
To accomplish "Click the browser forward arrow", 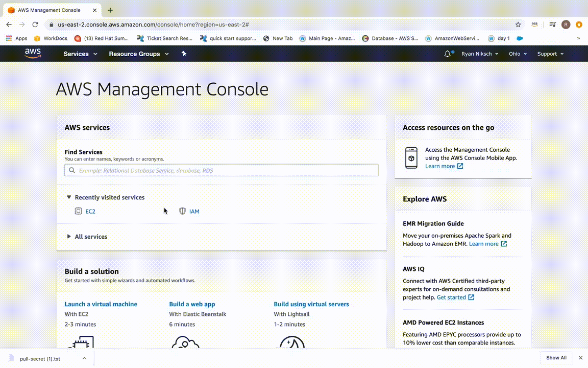I will pyautogui.click(x=22, y=25).
